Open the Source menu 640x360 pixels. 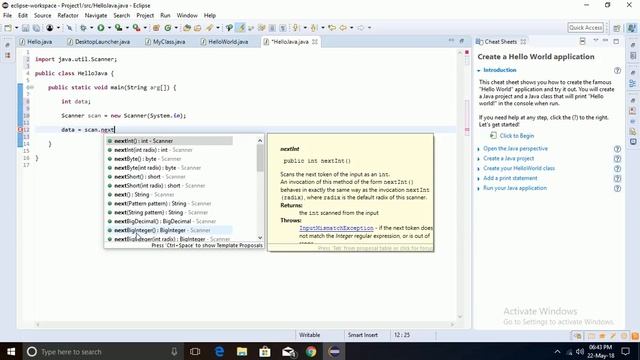tap(42, 16)
